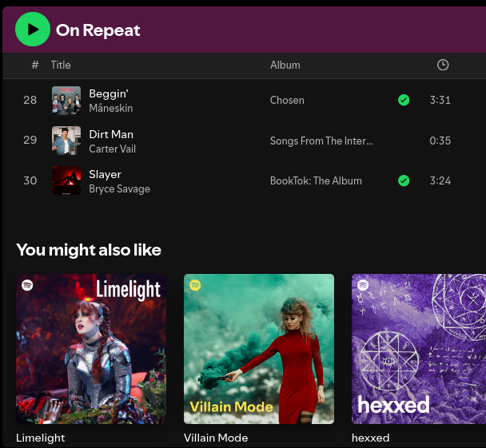Sort tracks by Album column
The height and width of the screenshot is (448, 486).
285,65
